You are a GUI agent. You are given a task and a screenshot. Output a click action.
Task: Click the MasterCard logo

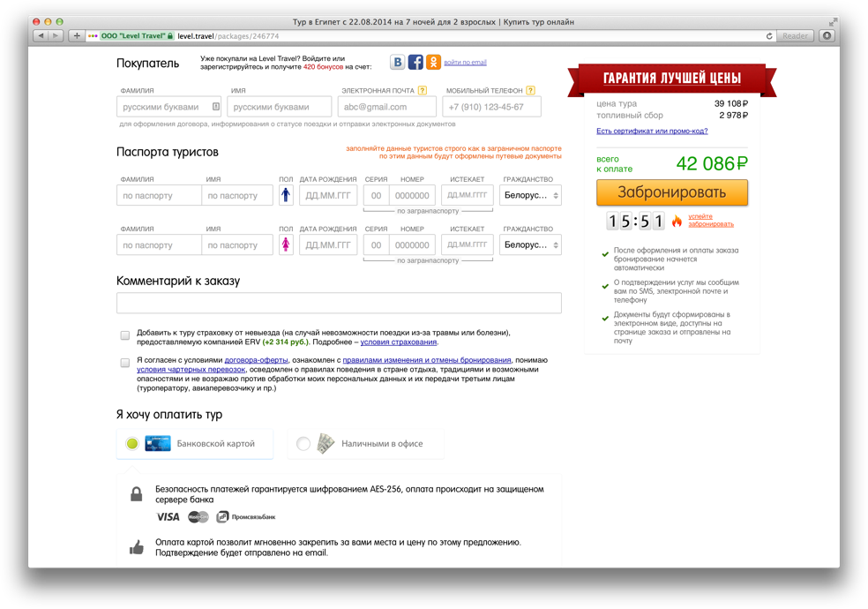point(198,517)
